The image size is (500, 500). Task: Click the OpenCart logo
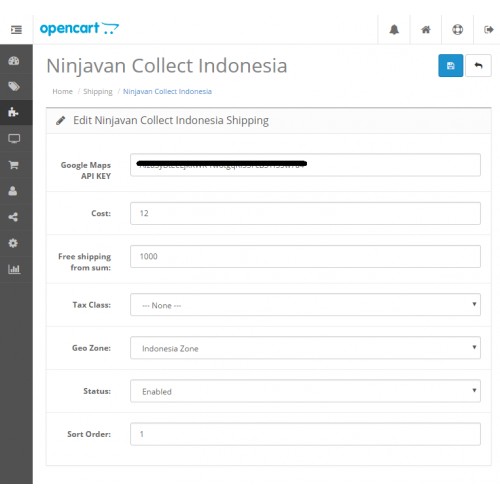tap(79, 29)
